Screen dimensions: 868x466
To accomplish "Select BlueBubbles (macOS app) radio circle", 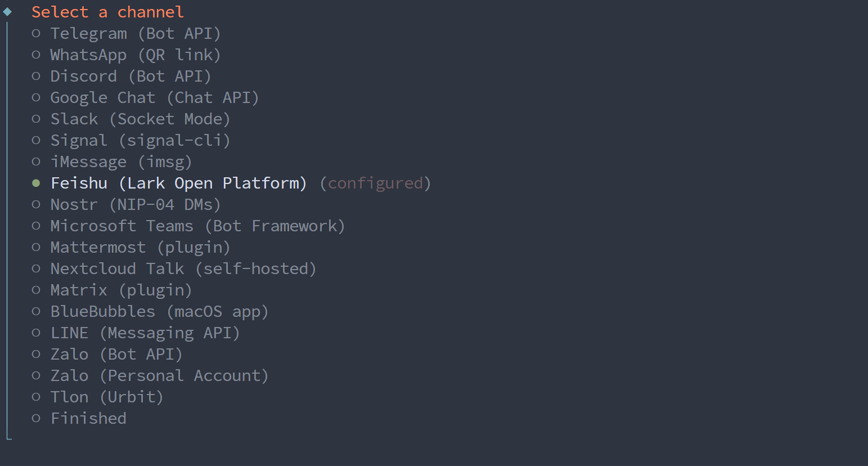I will (36, 312).
